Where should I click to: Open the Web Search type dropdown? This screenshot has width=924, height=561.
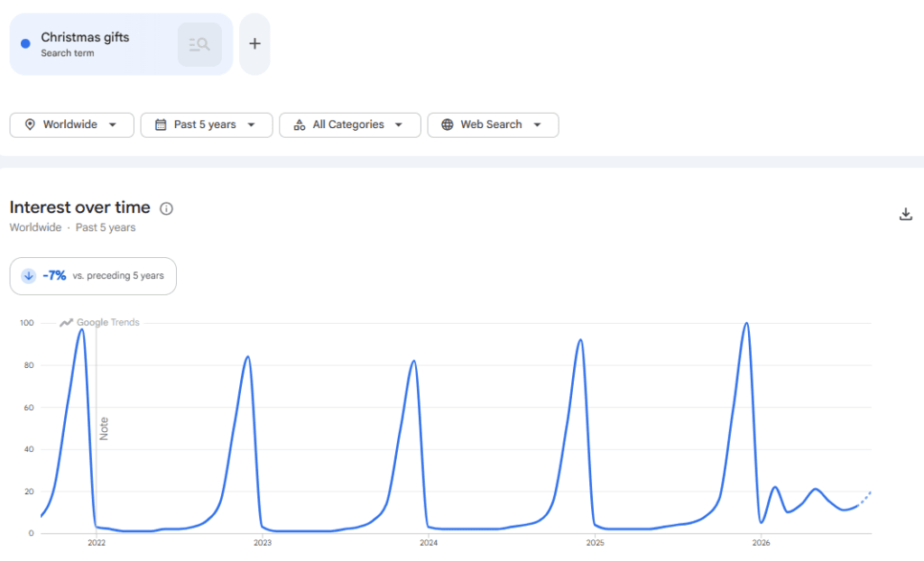click(x=493, y=125)
